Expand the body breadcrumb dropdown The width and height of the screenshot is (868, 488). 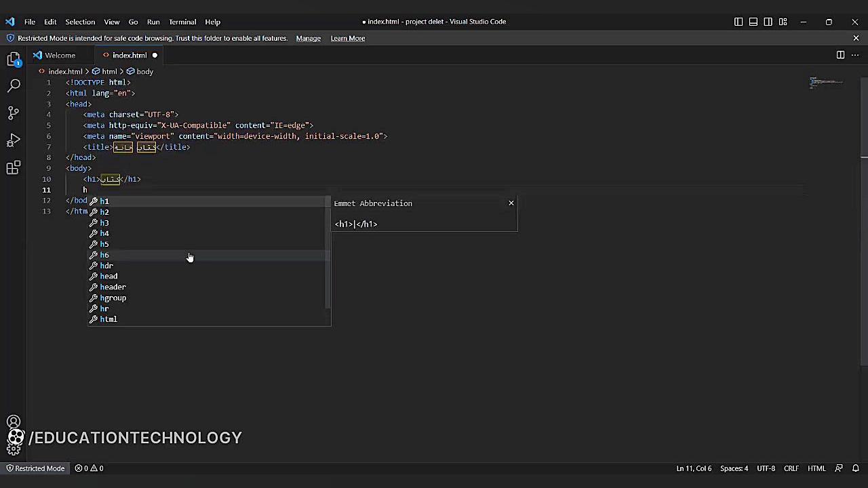144,71
